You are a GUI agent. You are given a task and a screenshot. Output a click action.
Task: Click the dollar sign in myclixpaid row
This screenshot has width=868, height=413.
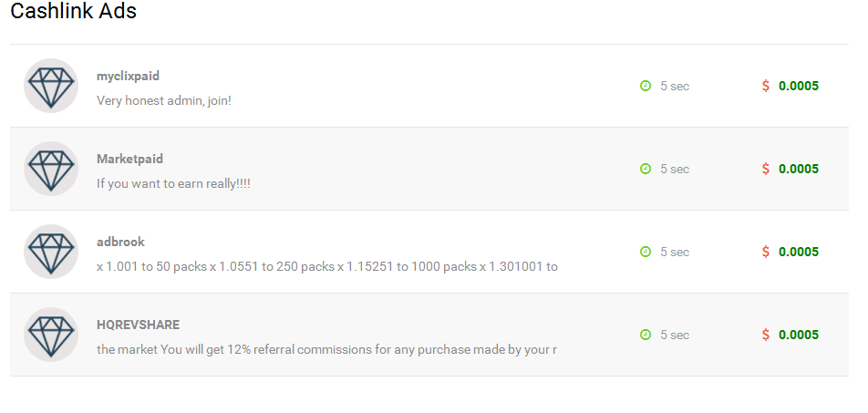(766, 86)
